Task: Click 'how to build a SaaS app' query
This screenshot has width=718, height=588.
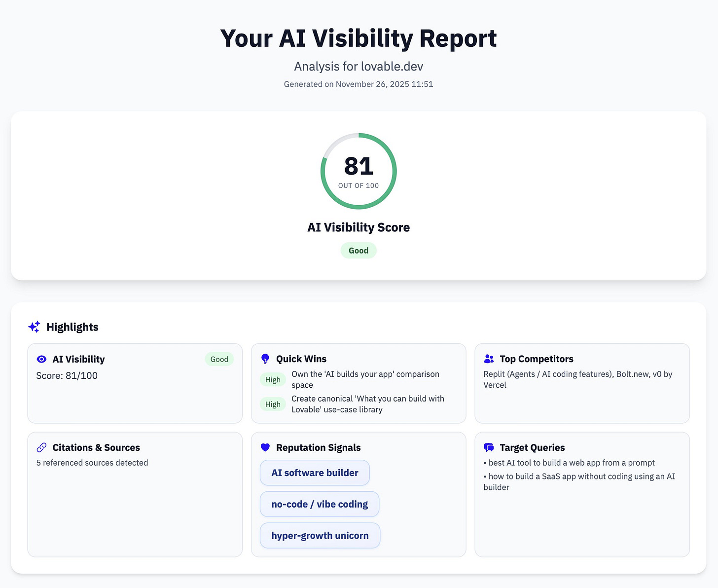Action: (x=579, y=481)
